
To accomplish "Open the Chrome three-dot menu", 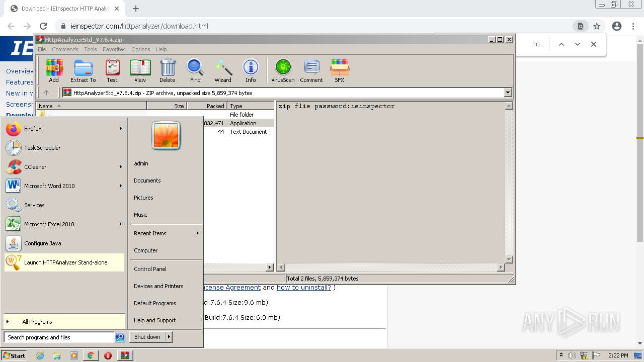I will tap(633, 26).
